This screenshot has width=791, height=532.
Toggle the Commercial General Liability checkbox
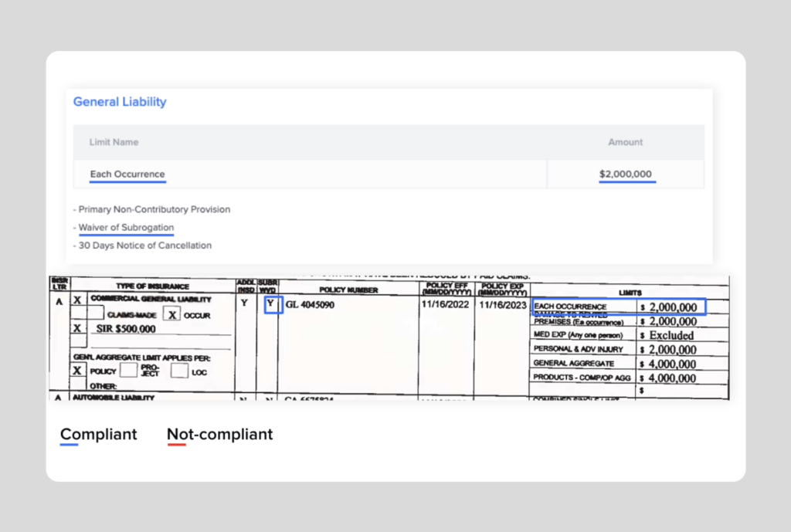coord(78,300)
